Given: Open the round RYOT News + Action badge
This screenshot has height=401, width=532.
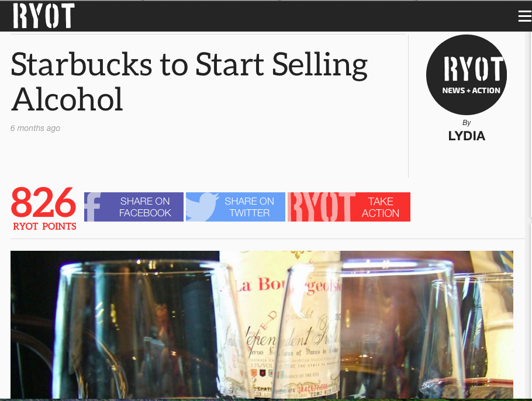Looking at the screenshot, I should [466, 75].
